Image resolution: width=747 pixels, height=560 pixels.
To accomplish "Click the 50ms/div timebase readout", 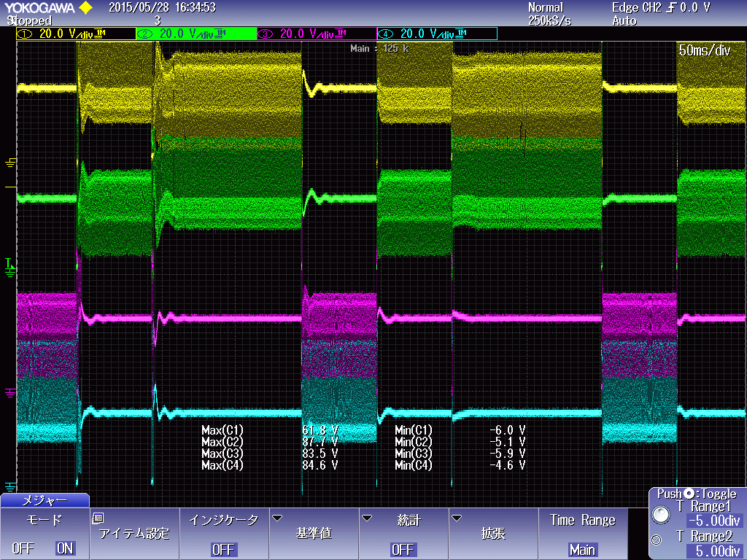I will coord(705,50).
